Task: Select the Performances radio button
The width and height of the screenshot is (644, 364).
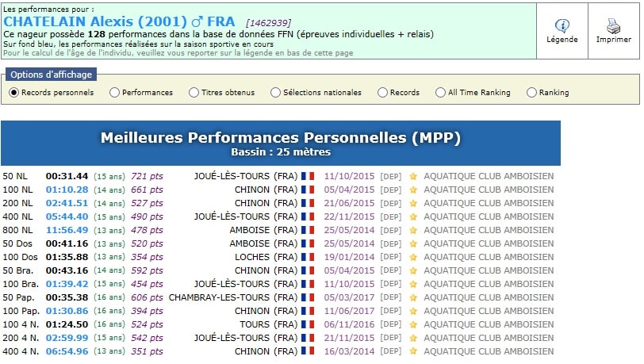Action: click(115, 93)
